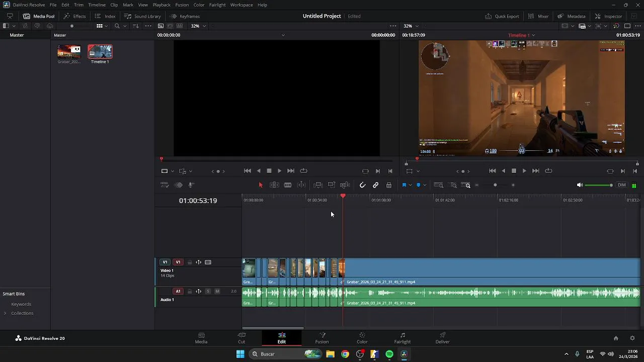This screenshot has width=644, height=362.
Task: Select the Grabar_202 clip thumbnail
Action: coord(69,52)
